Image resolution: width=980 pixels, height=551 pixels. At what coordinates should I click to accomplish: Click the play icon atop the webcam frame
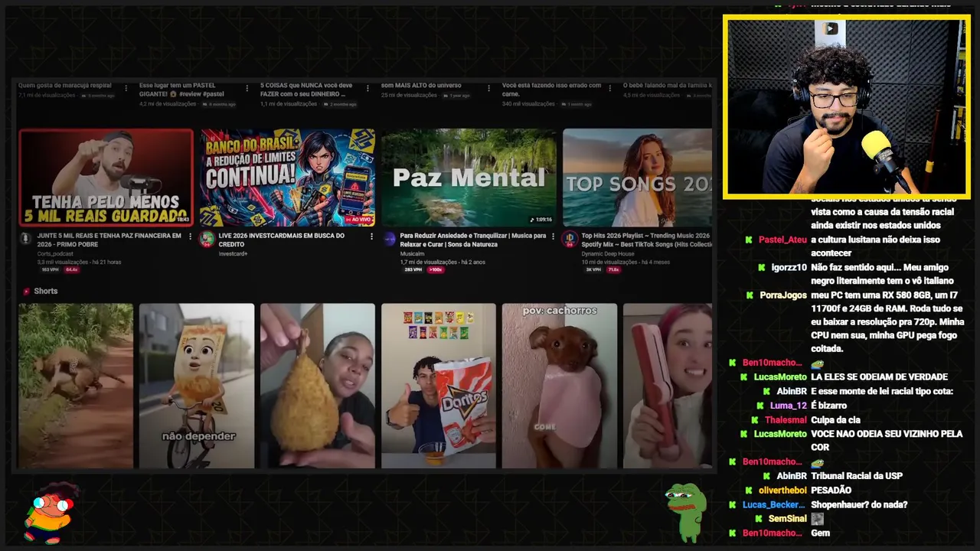[831, 29]
